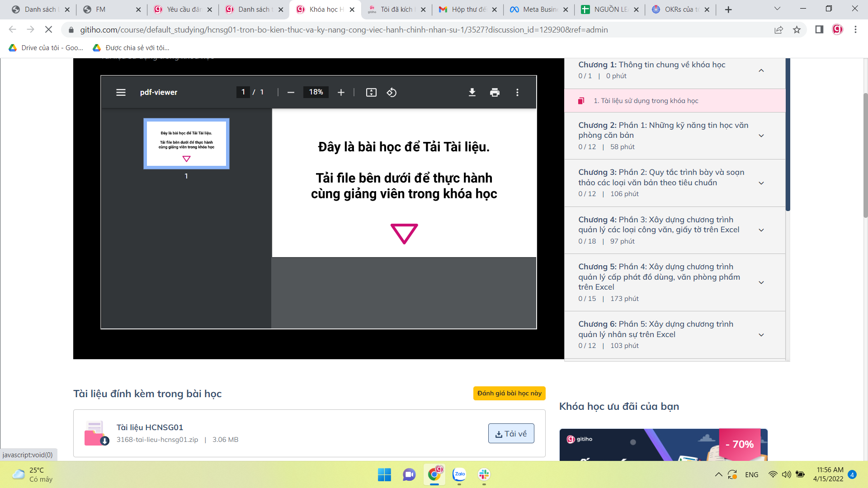Open the -70% course promotion banner
Screen dimensions: 868x488
663,445
